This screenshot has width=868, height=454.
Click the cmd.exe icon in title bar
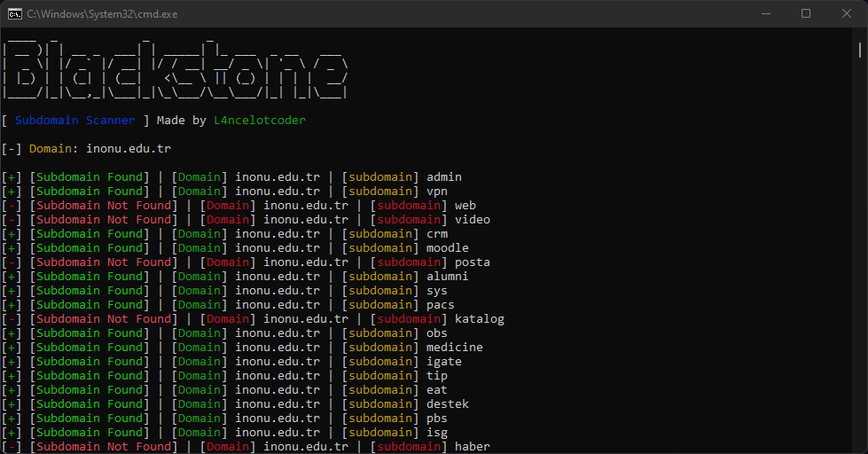coord(15,14)
